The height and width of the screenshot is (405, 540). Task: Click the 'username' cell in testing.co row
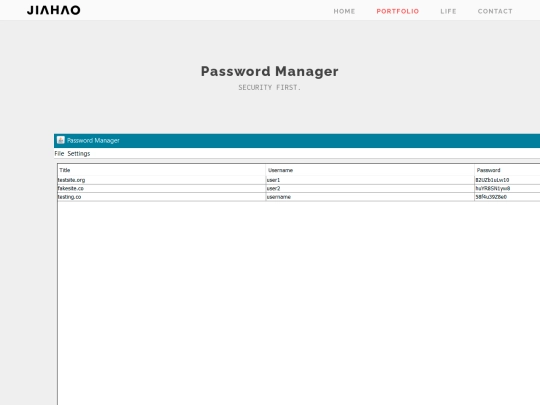tap(370, 197)
